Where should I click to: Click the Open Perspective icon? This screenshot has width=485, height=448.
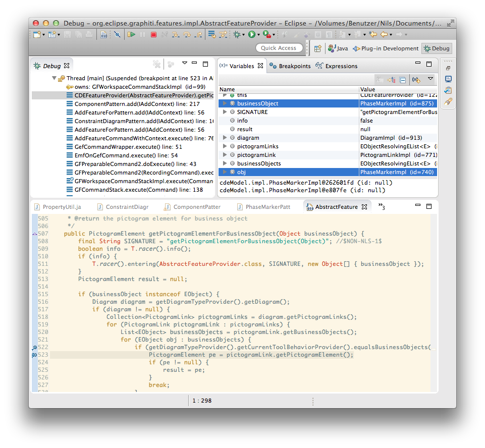pyautogui.click(x=317, y=48)
